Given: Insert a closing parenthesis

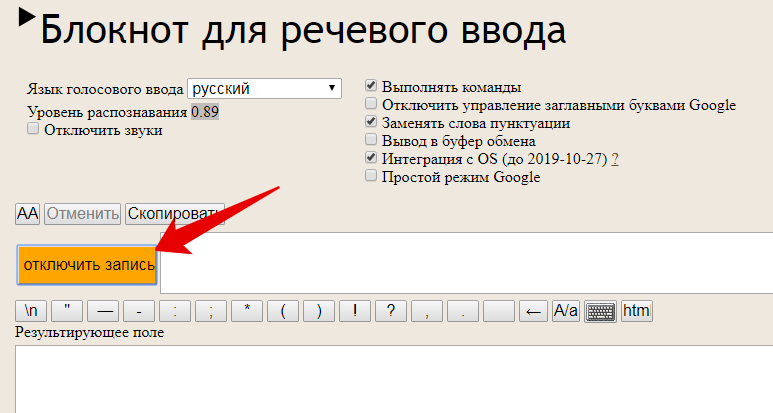Looking at the screenshot, I should pyautogui.click(x=319, y=311).
